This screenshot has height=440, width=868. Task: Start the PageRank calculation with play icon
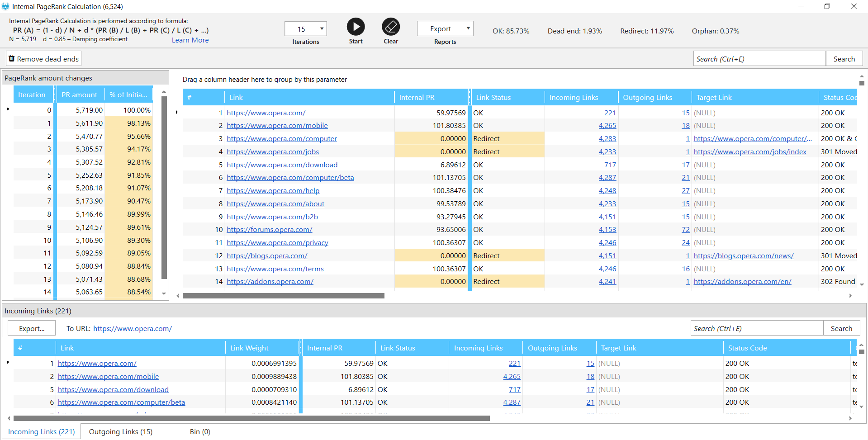[x=356, y=27]
